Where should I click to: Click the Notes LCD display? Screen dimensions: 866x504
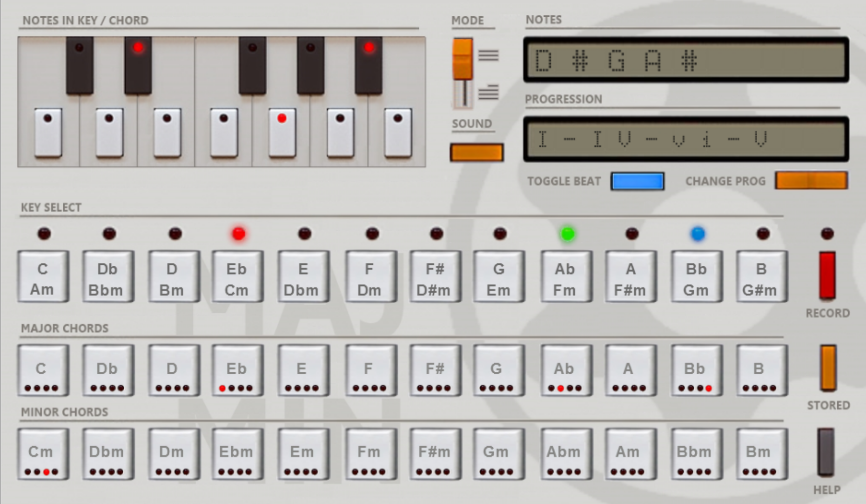click(686, 60)
